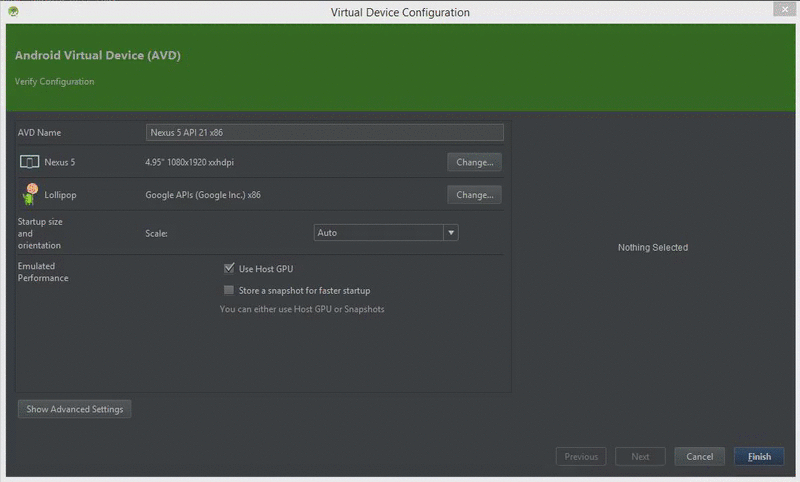Click the Android Studio icon in title bar
Image resolution: width=800 pixels, height=482 pixels.
(x=13, y=11)
